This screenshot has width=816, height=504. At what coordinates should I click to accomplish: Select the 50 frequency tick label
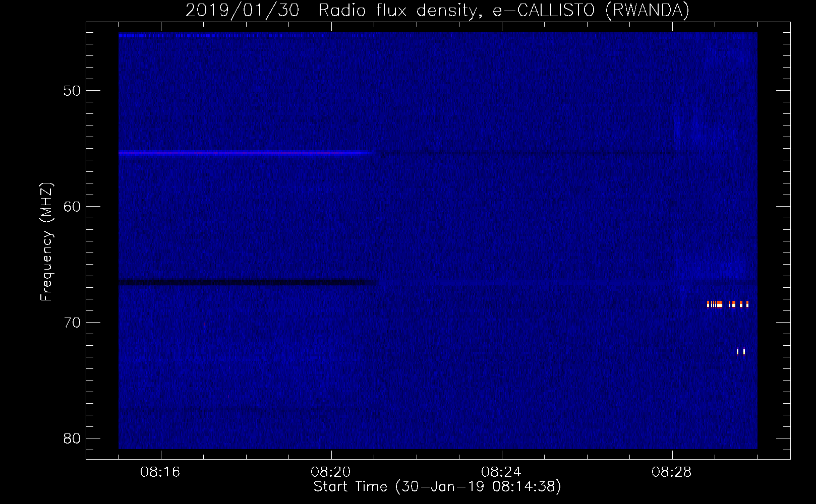[72, 91]
